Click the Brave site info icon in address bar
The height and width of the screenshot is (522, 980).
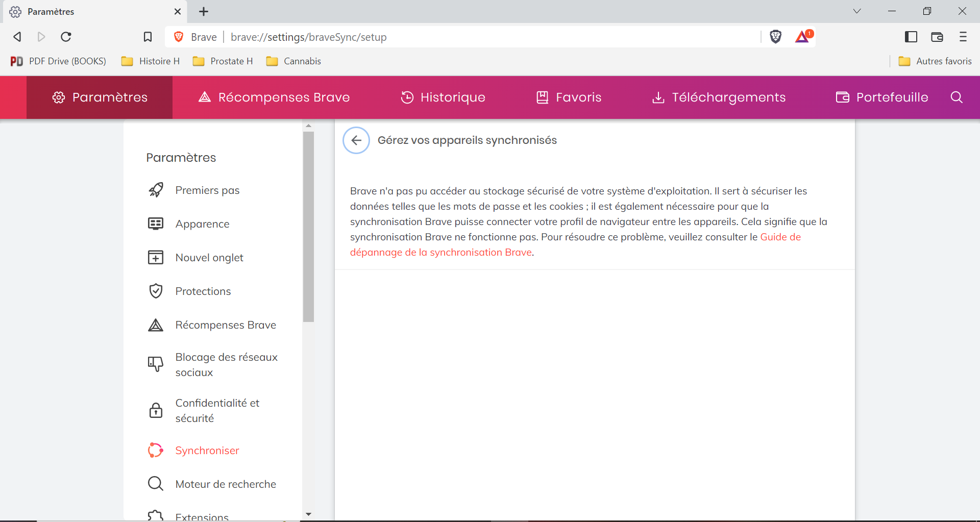pos(179,37)
